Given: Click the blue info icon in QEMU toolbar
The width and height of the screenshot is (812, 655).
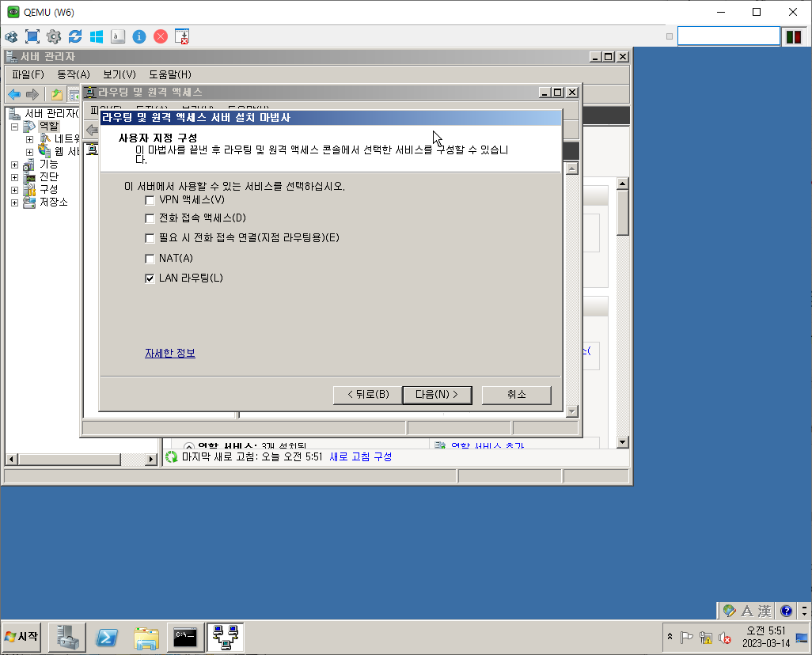Looking at the screenshot, I should point(139,36).
